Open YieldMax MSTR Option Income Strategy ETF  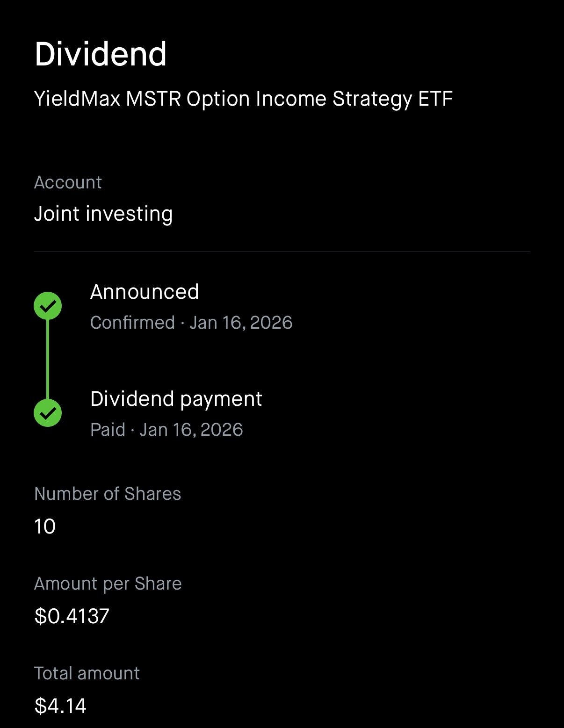pos(243,99)
